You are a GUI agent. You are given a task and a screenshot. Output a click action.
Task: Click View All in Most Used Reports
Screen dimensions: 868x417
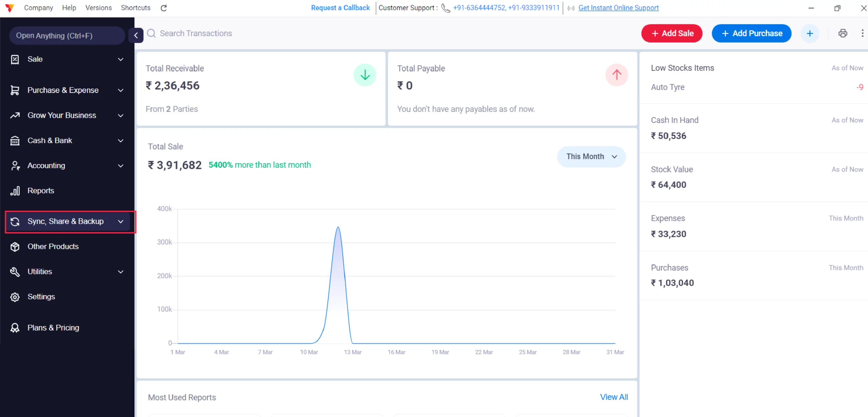614,397
